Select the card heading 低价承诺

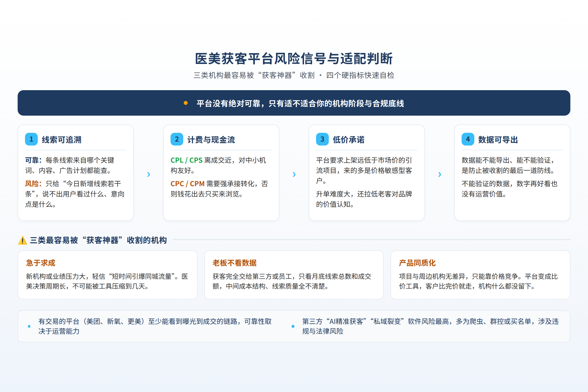coord(348,139)
